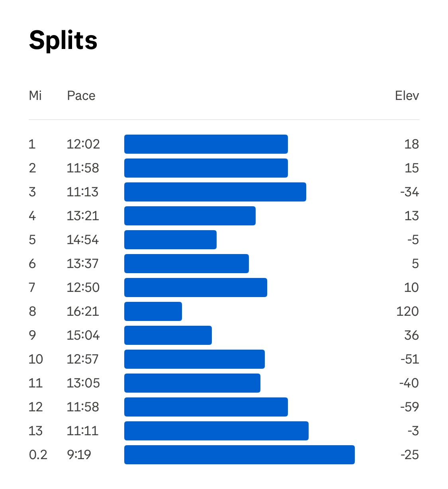This screenshot has width=448, height=489.
Task: Click the -34 elevation value
Action: click(409, 192)
